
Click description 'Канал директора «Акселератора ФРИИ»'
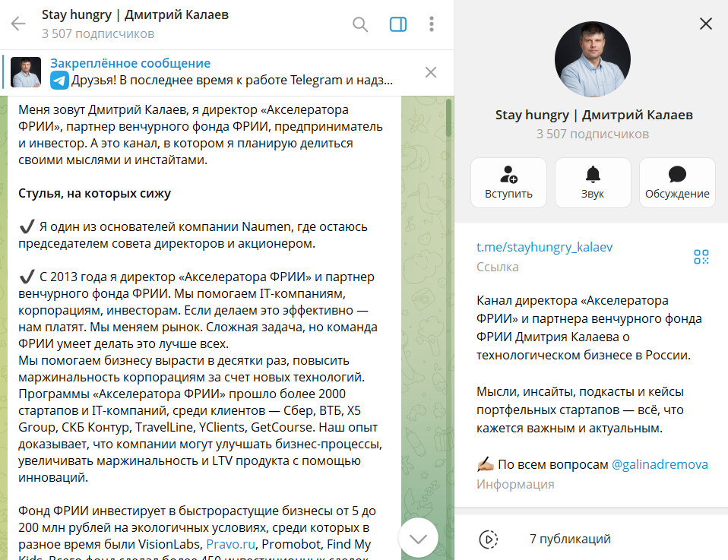click(572, 310)
